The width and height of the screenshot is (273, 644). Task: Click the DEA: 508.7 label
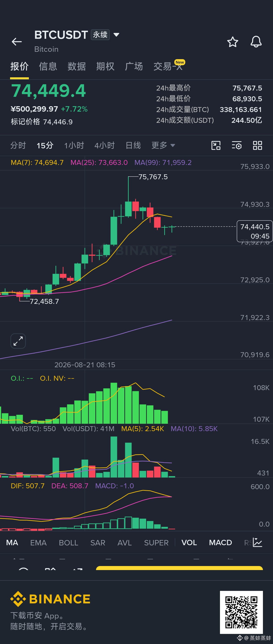pos(70,486)
